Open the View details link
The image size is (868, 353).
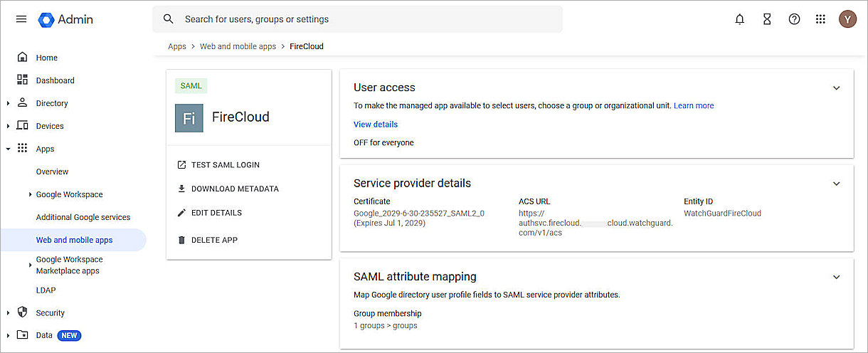(376, 125)
